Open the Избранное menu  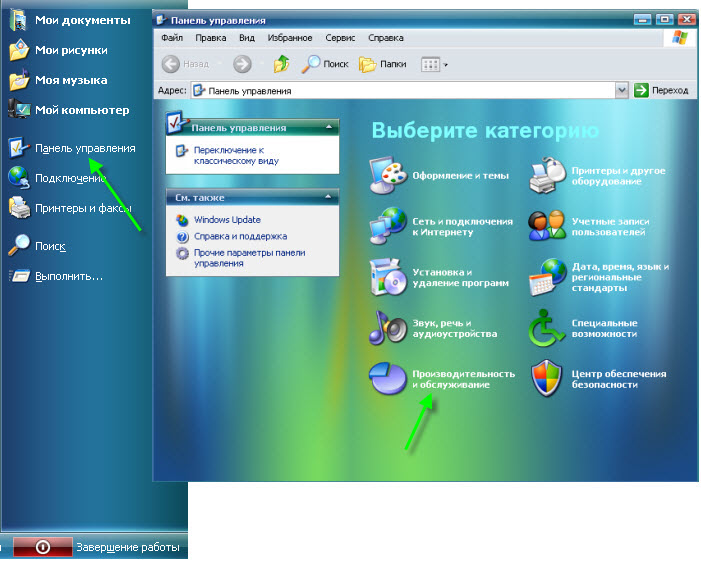click(290, 38)
